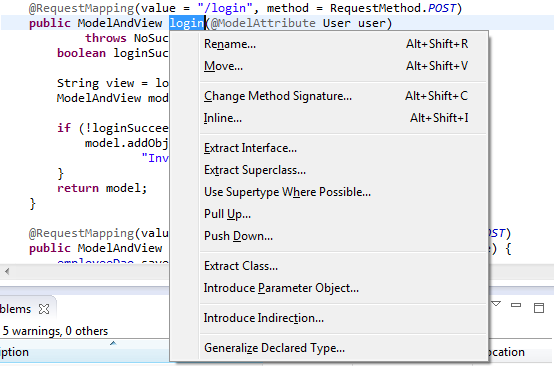Select Move... in the context menu
Viewport: 554px width, 366px height.
pos(343,66)
